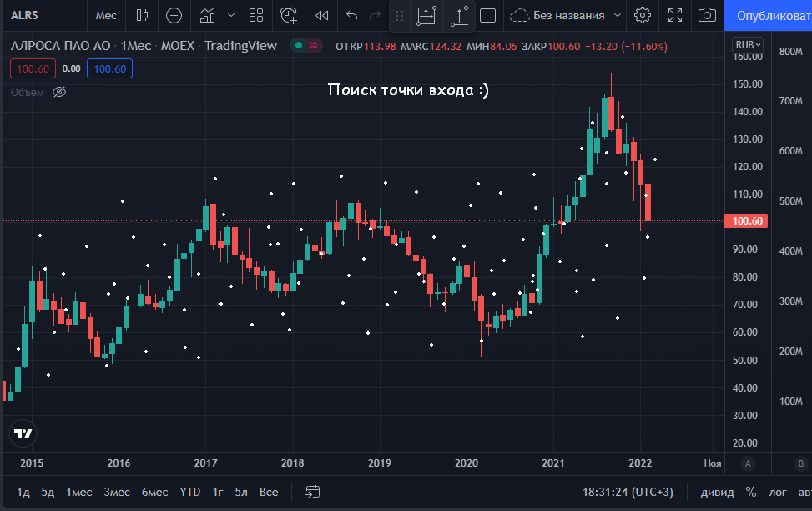This screenshot has width=812, height=511.
Task: Open indicator templates grid
Action: (256, 15)
